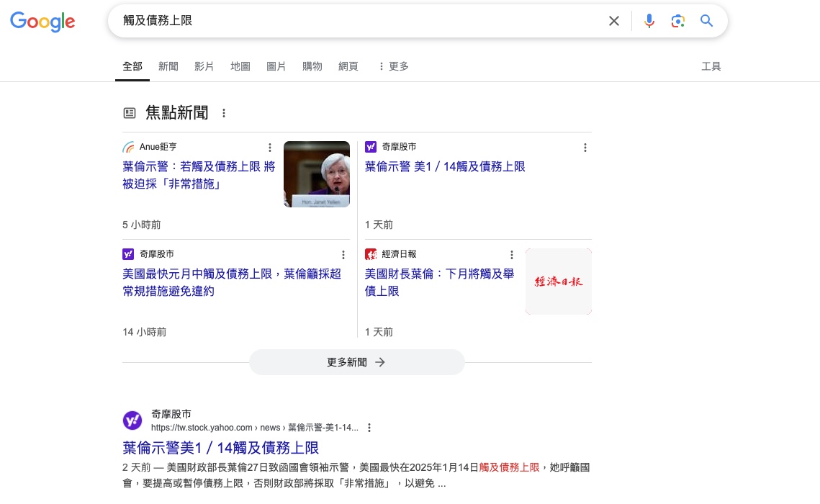
Task: Click the tw.stock.yahoo.com breadcrumb URL
Action: 255,428
